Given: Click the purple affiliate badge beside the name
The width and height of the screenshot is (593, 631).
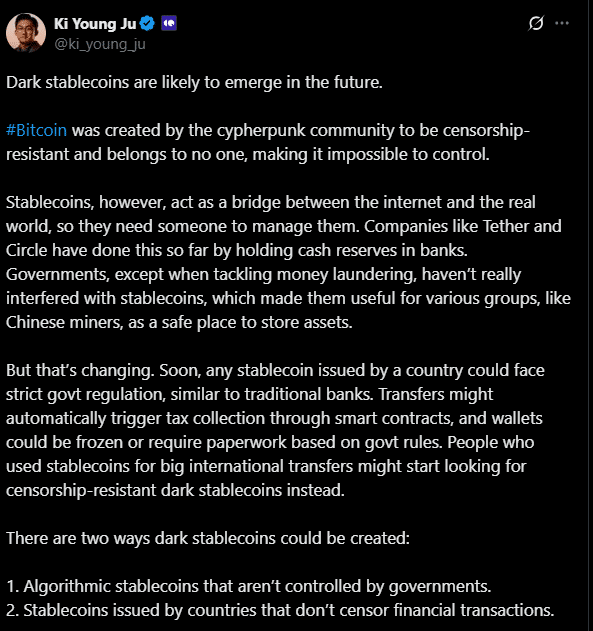Looking at the screenshot, I should 169,23.
